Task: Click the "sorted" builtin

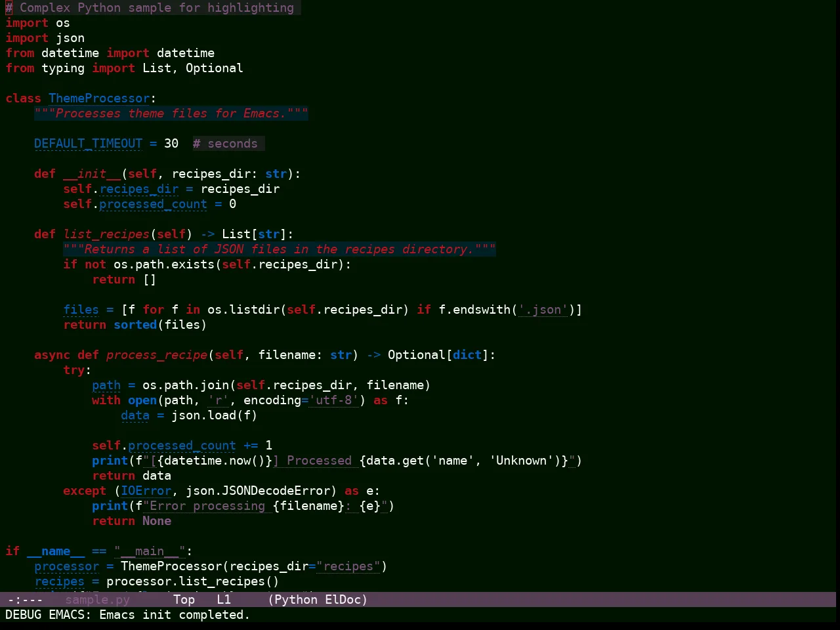Action: point(135,325)
